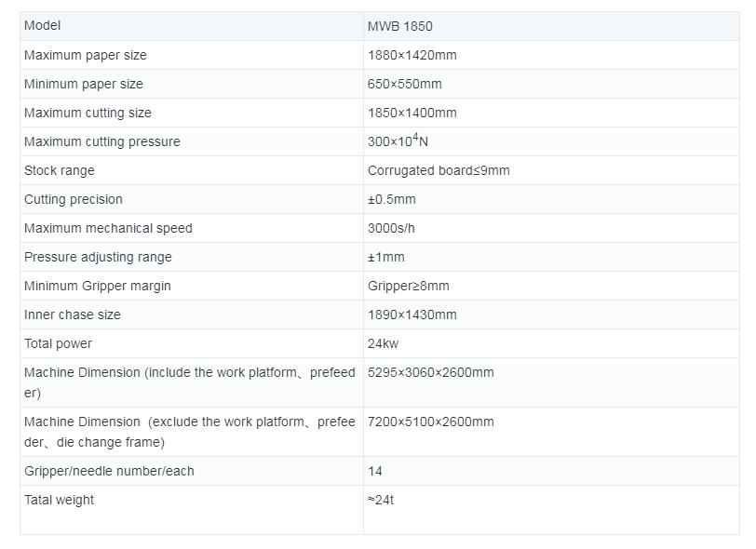
Task: Click the "Pressure adjusting range" label
Action: (98, 257)
